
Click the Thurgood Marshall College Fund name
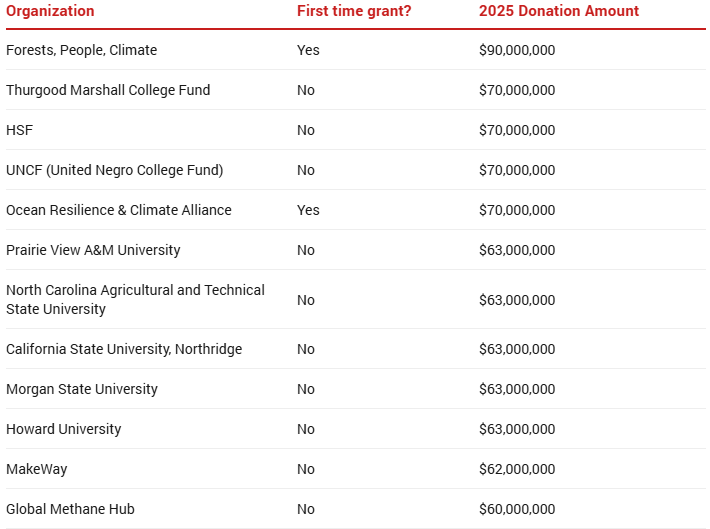(108, 90)
